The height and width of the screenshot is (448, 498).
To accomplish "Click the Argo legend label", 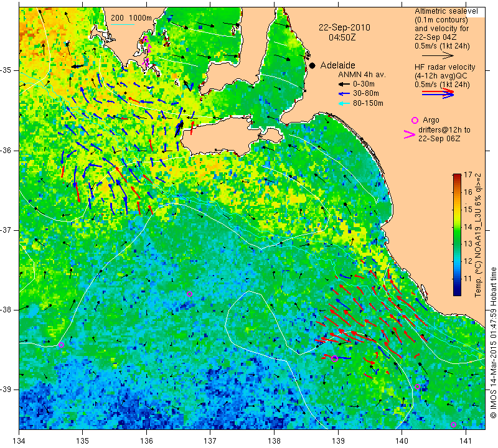I will click(431, 120).
